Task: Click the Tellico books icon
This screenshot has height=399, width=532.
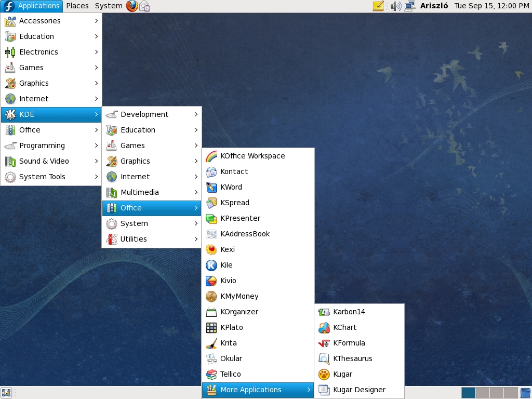Action: click(x=211, y=375)
